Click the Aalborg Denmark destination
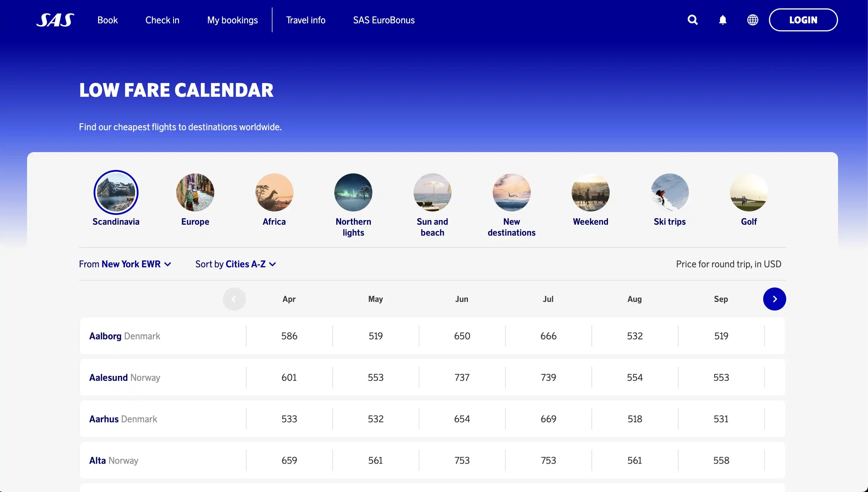Image resolution: width=868 pixels, height=492 pixels. [125, 336]
